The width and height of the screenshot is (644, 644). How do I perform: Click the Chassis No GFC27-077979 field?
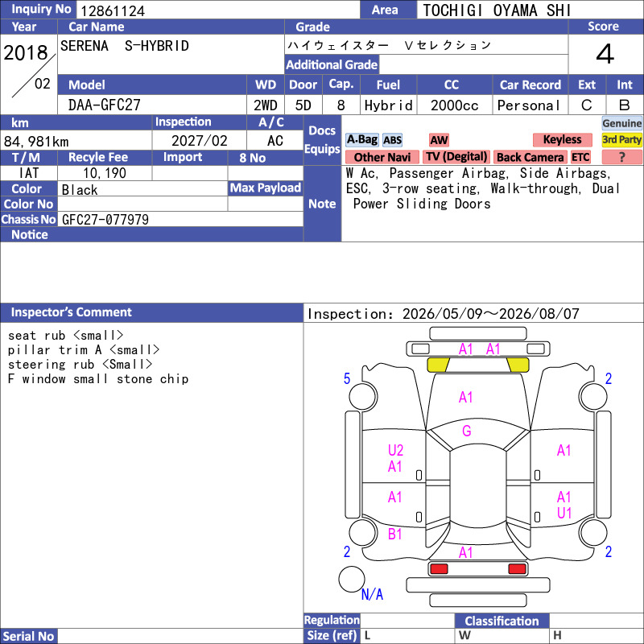tap(180, 219)
